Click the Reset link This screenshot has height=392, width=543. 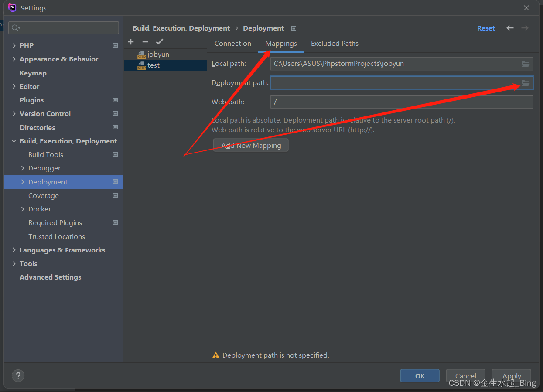486,28
